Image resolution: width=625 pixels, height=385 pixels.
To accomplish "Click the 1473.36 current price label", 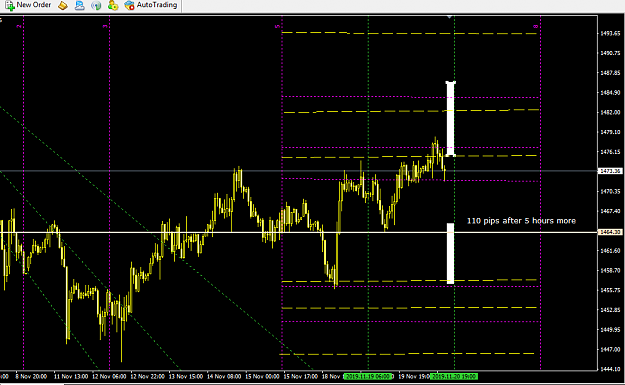I will tap(611, 171).
